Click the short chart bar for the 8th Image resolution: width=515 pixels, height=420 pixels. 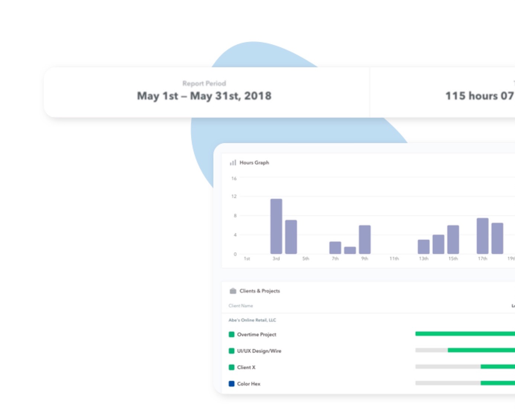click(350, 251)
